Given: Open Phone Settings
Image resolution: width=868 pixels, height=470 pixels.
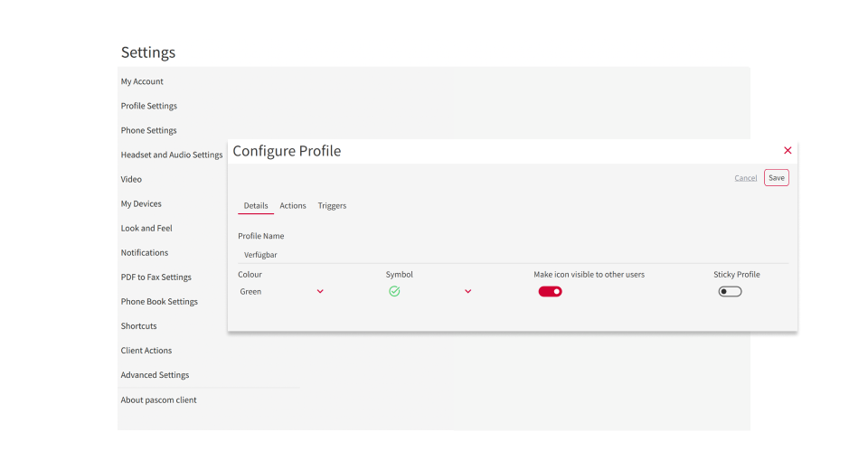Looking at the screenshot, I should coord(149,130).
